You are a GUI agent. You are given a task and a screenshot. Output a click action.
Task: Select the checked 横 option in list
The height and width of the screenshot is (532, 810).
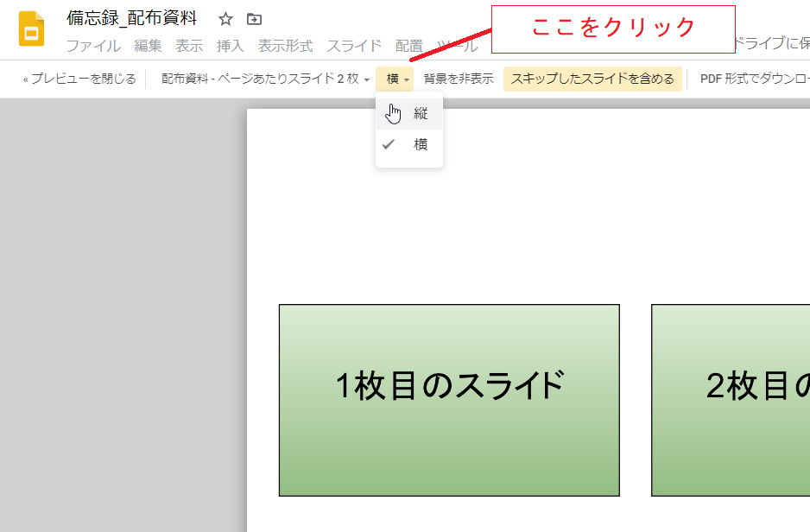pyautogui.click(x=409, y=144)
